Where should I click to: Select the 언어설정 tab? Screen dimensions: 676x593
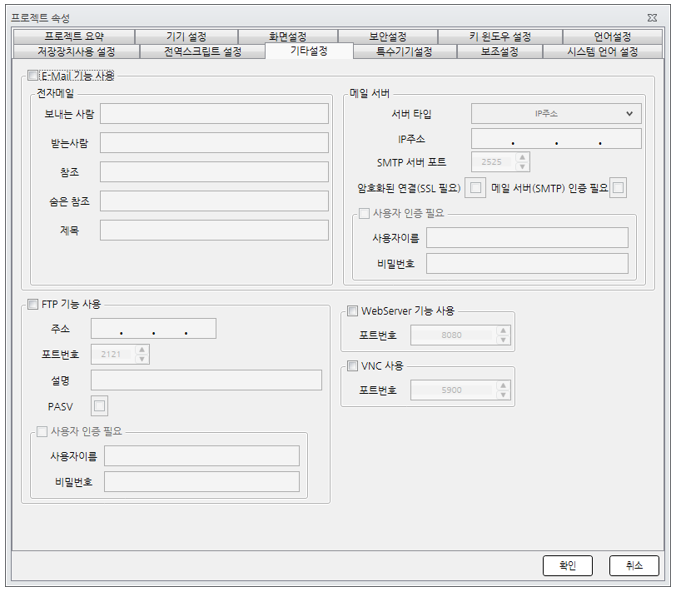point(612,37)
